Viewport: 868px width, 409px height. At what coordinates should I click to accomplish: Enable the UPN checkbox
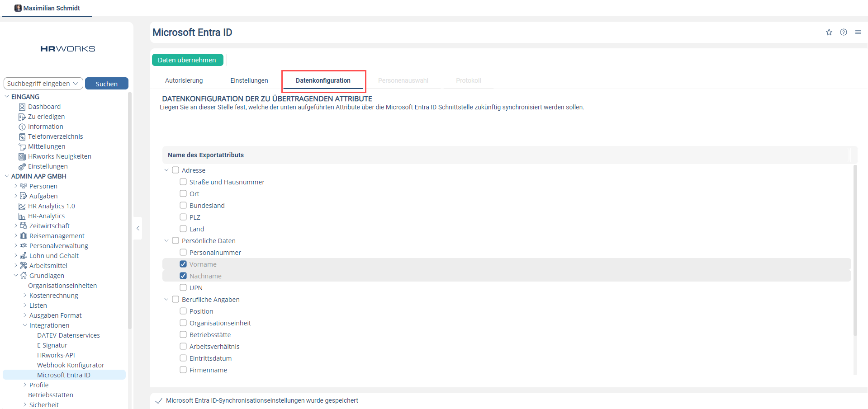(x=183, y=288)
